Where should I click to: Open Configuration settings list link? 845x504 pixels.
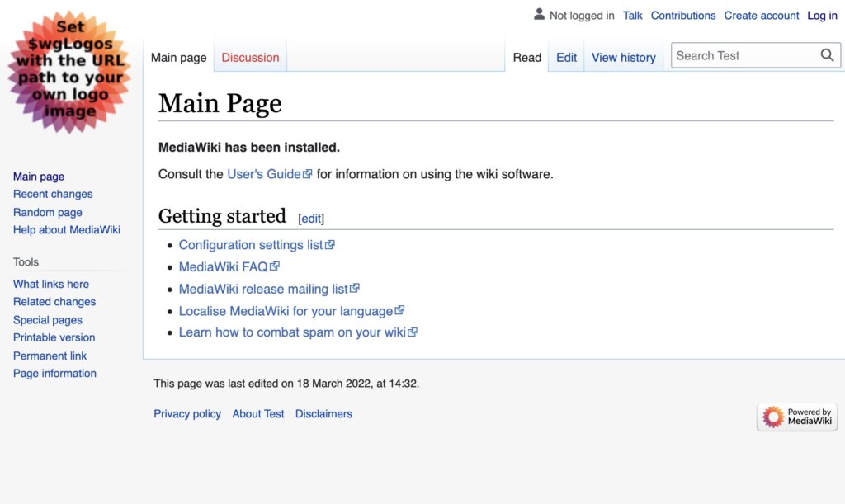pos(251,245)
